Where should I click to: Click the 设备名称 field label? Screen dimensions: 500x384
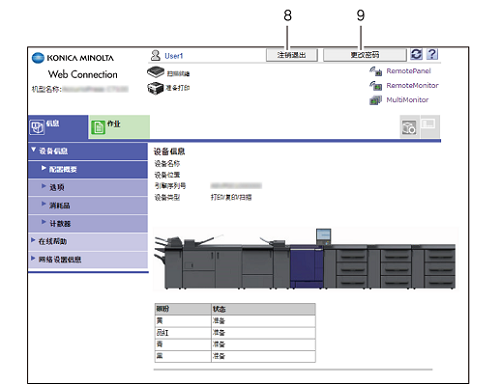pyautogui.click(x=167, y=164)
